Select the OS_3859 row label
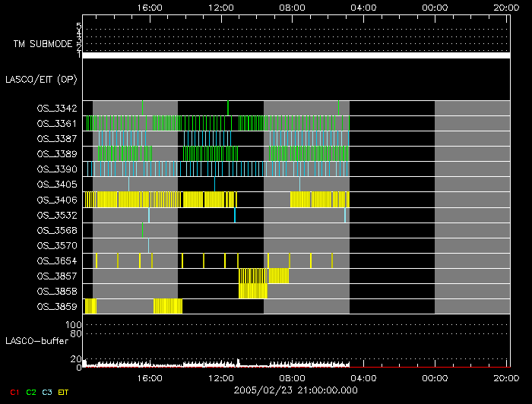 click(x=57, y=307)
